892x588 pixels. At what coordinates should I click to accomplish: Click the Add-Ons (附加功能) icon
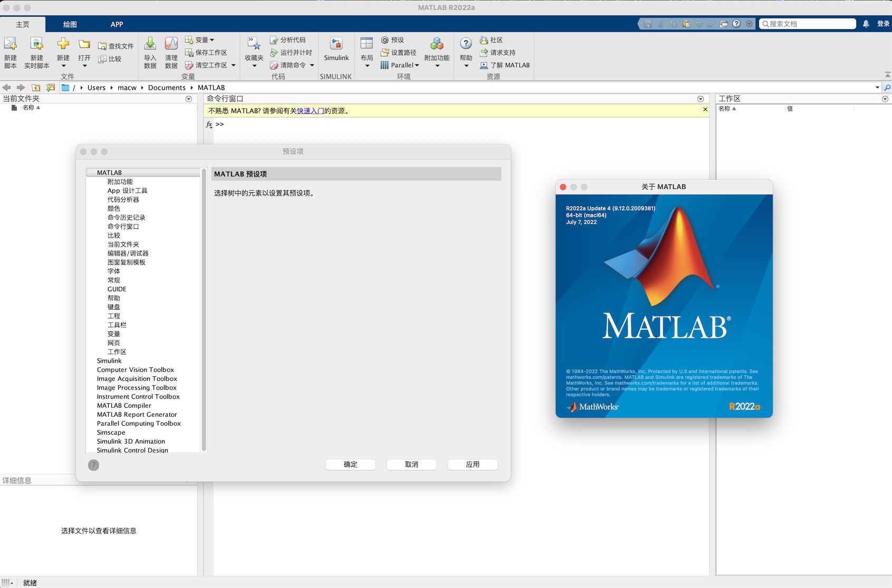click(437, 43)
